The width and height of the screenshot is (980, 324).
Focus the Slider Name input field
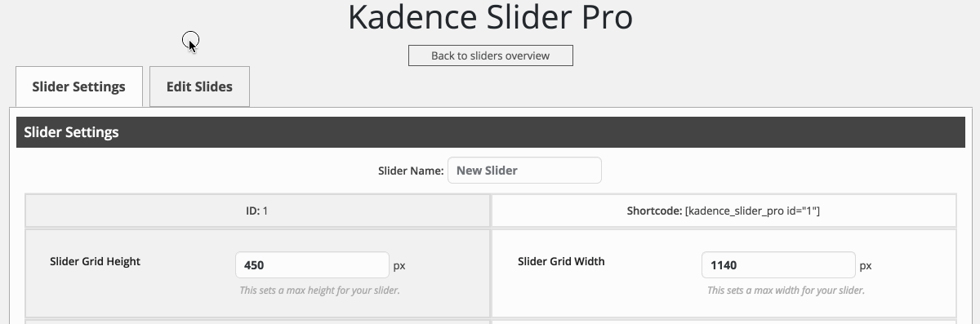tap(524, 171)
